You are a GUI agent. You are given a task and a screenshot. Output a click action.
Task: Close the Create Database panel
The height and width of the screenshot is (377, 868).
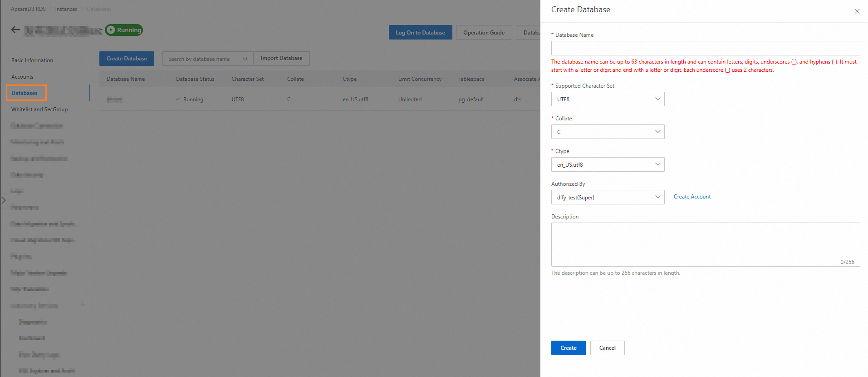[x=857, y=11]
